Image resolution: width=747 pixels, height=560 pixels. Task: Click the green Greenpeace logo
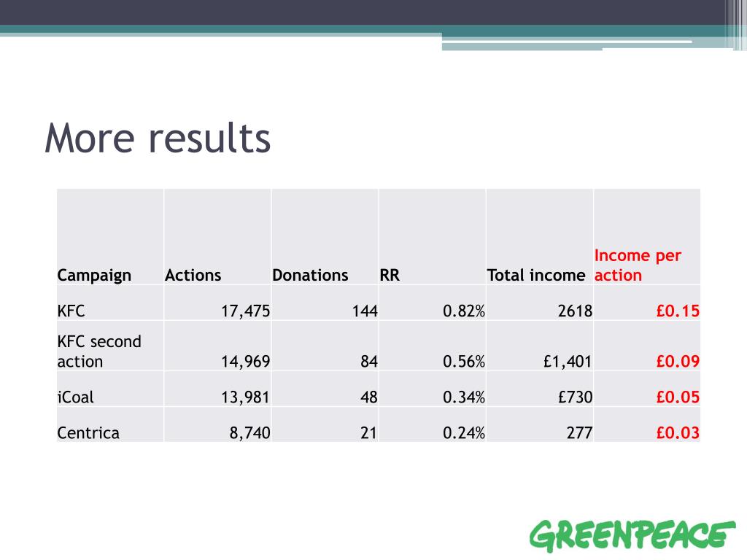tap(632, 534)
